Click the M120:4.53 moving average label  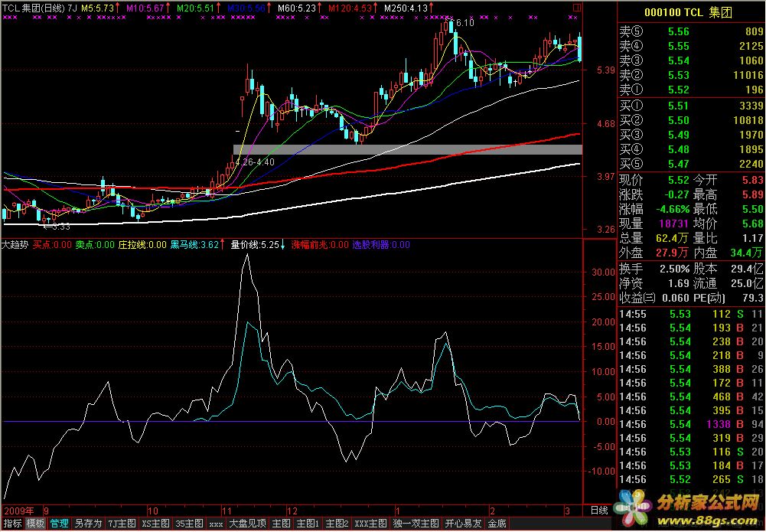(x=350, y=8)
